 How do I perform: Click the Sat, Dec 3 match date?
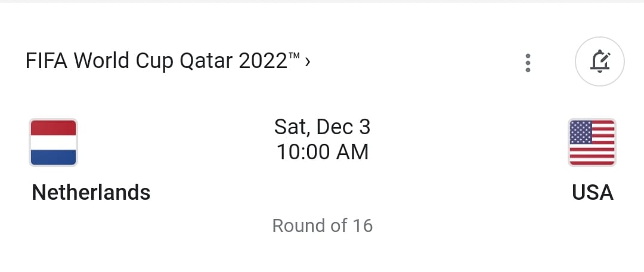322,127
